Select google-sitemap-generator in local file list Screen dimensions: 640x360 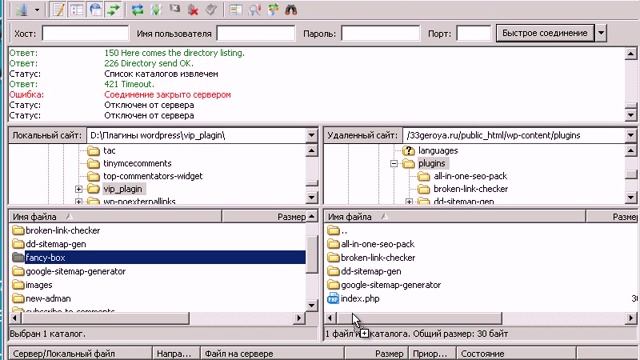pos(75,271)
